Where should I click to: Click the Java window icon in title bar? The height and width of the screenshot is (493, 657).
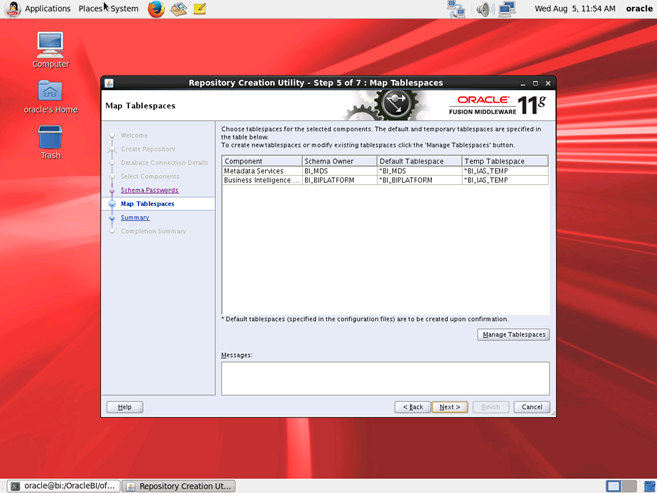pyautogui.click(x=109, y=83)
